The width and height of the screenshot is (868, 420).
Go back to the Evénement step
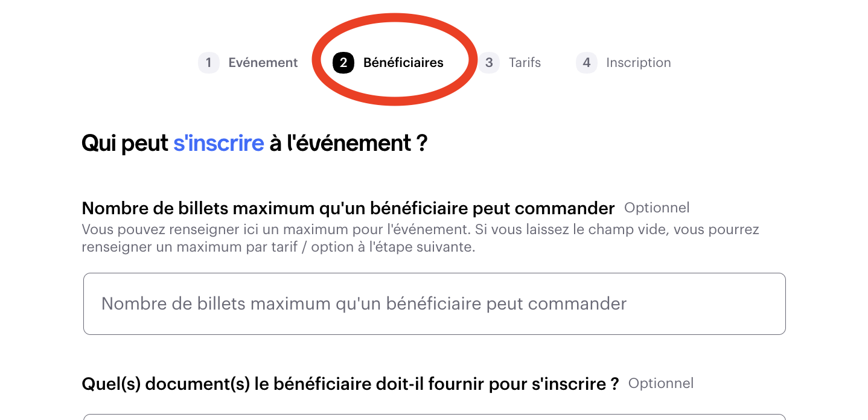point(263,63)
